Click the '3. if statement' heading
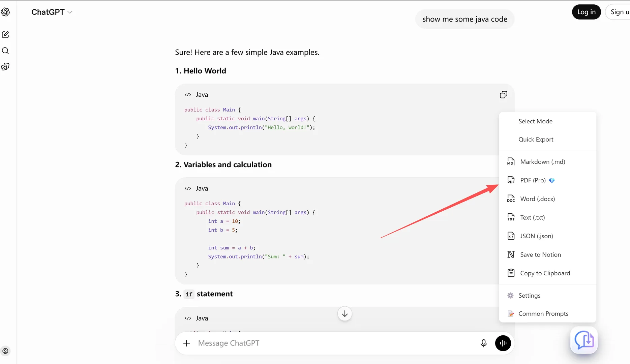The image size is (630, 364). click(x=204, y=294)
